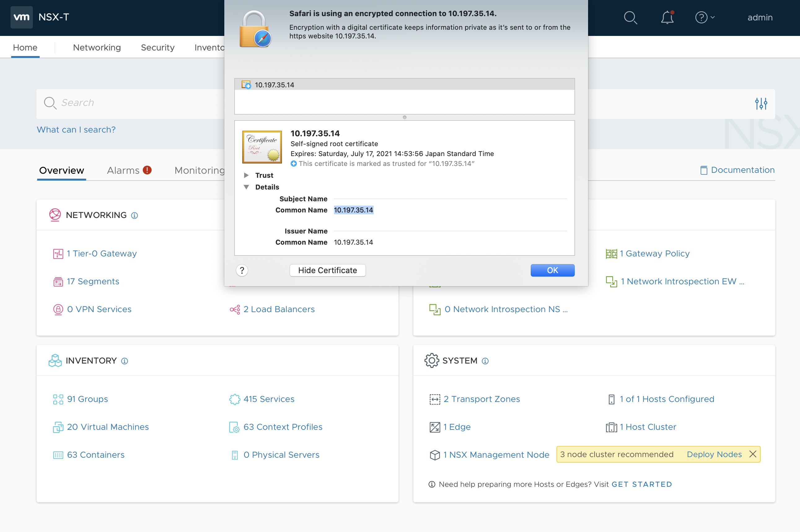Click the Physical Servers icon

235,455
